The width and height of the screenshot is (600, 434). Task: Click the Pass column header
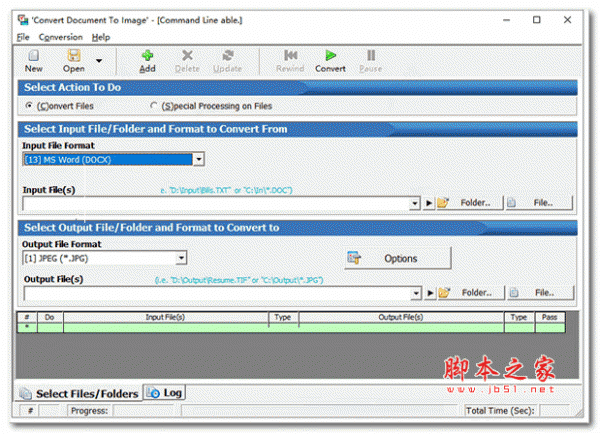[x=550, y=317]
